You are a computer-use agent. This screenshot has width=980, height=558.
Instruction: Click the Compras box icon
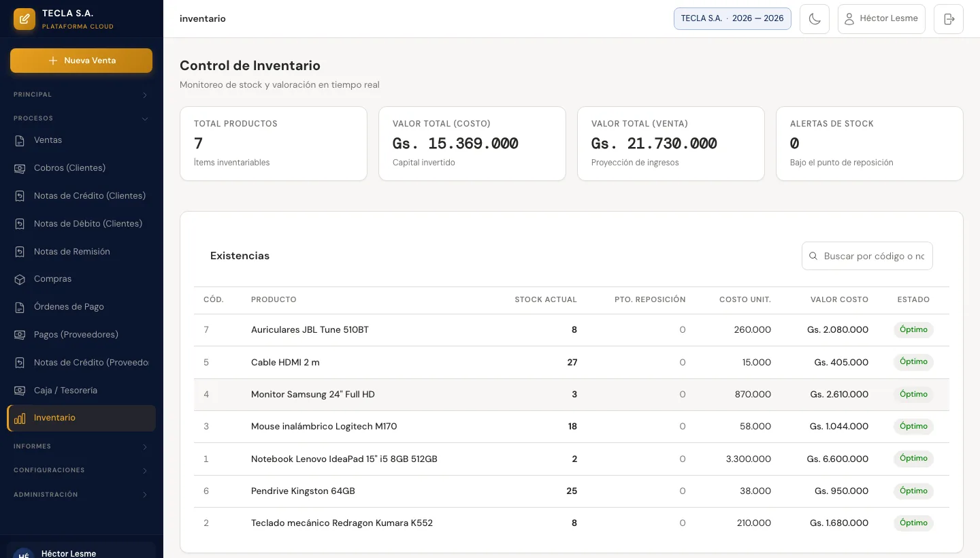coord(20,279)
